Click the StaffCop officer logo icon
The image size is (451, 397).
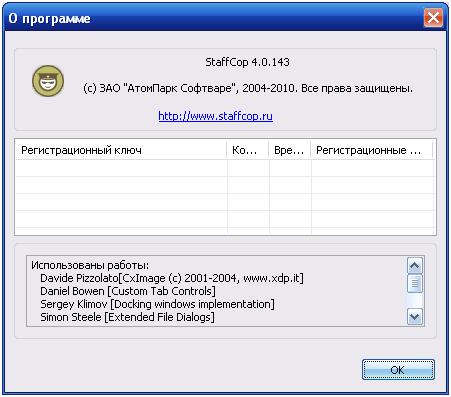pyautogui.click(x=48, y=81)
